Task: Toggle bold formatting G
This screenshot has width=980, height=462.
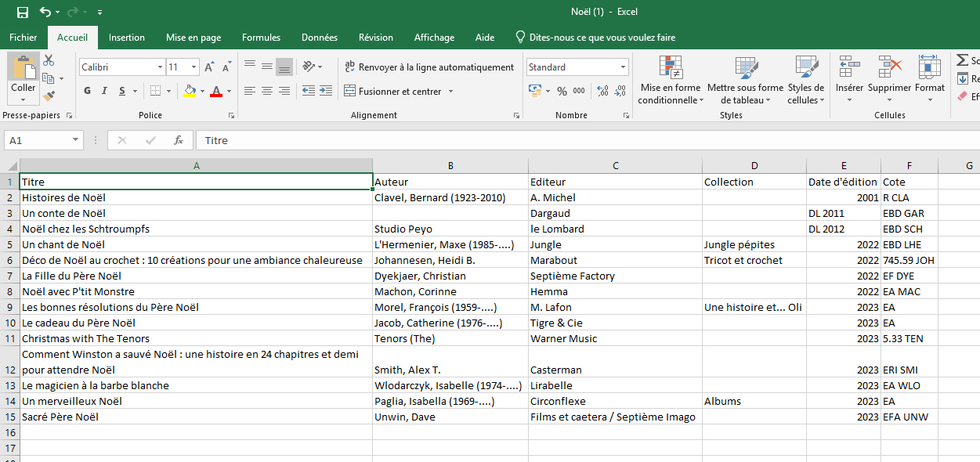Action: [x=88, y=91]
